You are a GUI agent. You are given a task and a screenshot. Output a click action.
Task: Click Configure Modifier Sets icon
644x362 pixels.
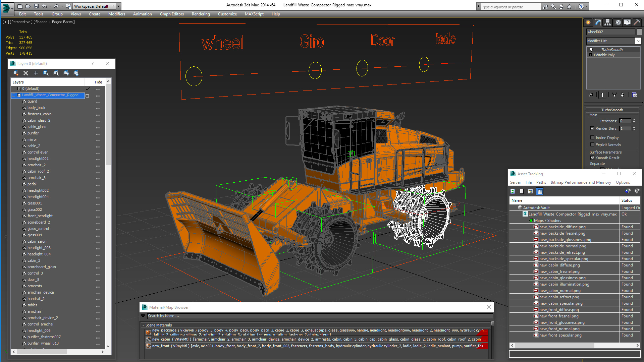(x=634, y=95)
